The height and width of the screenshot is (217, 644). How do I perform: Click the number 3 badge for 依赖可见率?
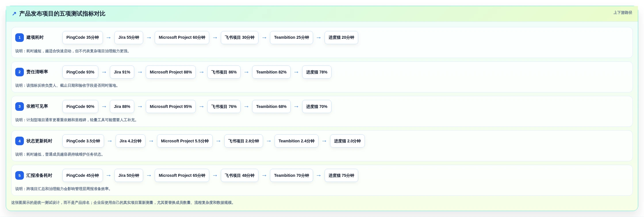pos(20,106)
